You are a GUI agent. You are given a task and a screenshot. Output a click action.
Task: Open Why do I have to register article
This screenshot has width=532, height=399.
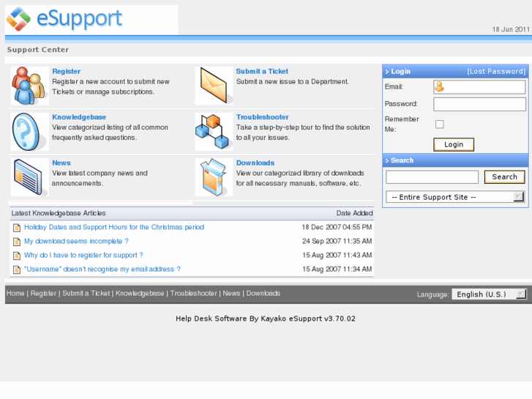[83, 255]
